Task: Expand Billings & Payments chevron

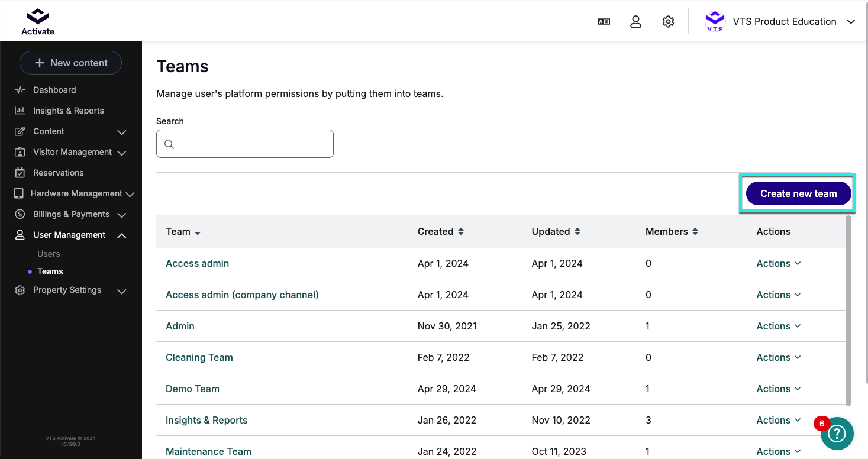Action: coord(122,215)
